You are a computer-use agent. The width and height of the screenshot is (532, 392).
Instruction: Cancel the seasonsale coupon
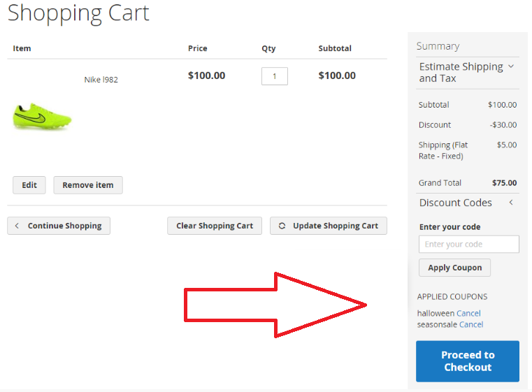tap(471, 324)
